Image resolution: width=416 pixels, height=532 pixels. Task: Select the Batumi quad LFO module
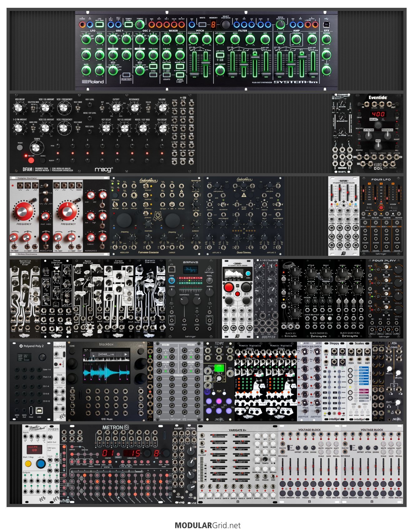344,216
